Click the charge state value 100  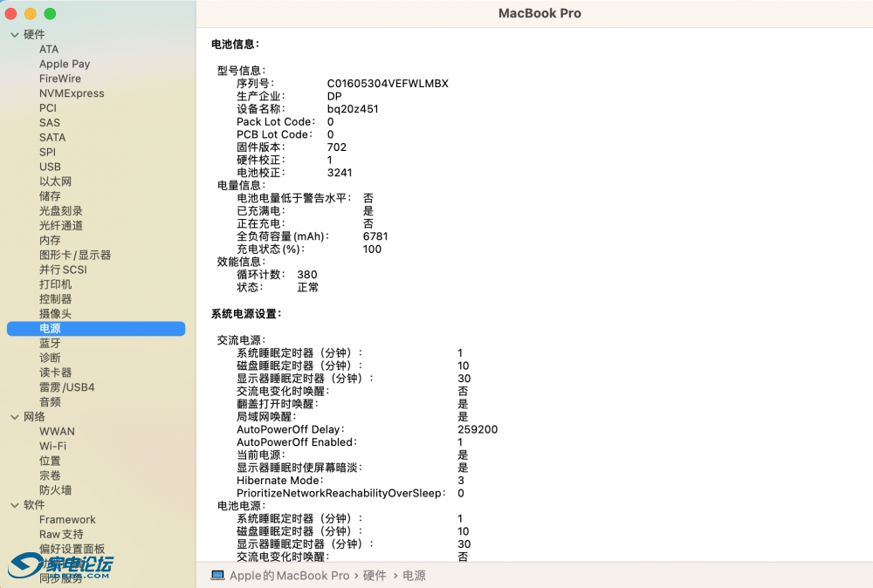point(372,250)
